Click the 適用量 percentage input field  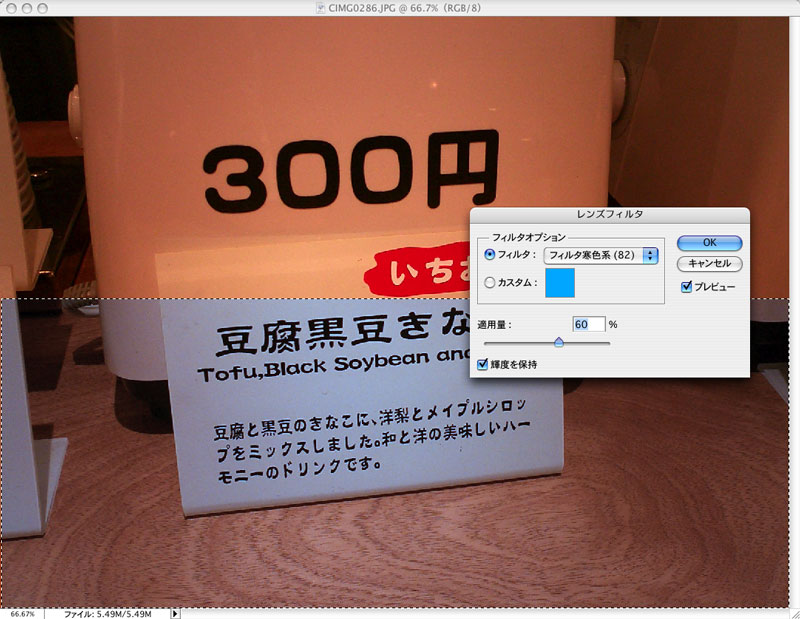tap(589, 324)
